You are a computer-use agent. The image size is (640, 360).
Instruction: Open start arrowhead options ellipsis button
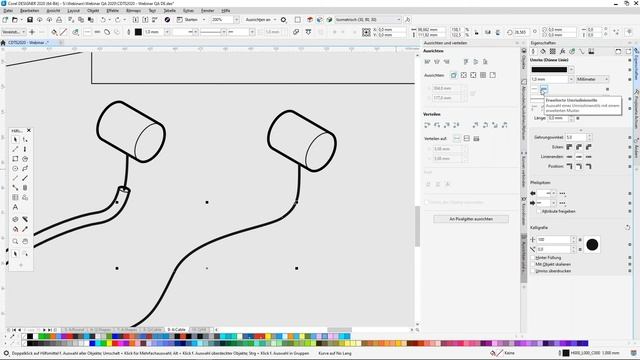562,193
